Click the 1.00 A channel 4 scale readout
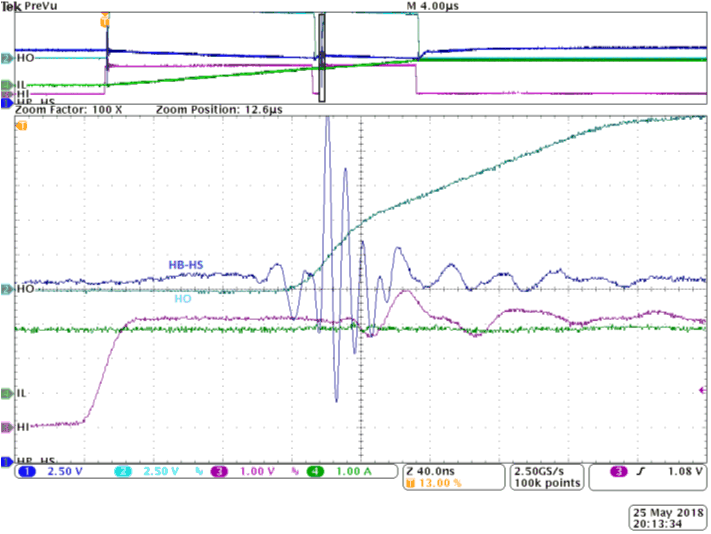Screen dimensions: 711x534 354,471
